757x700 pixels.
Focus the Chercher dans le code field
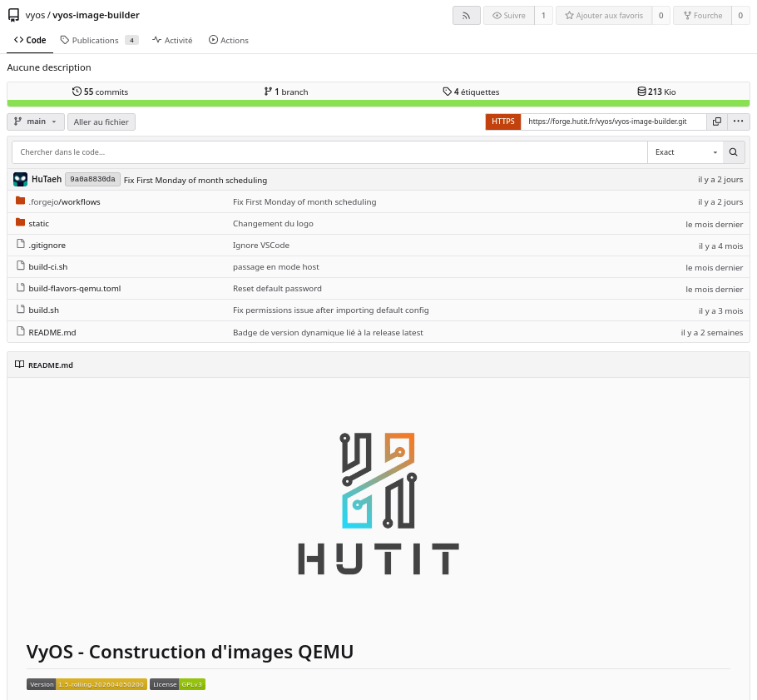329,152
